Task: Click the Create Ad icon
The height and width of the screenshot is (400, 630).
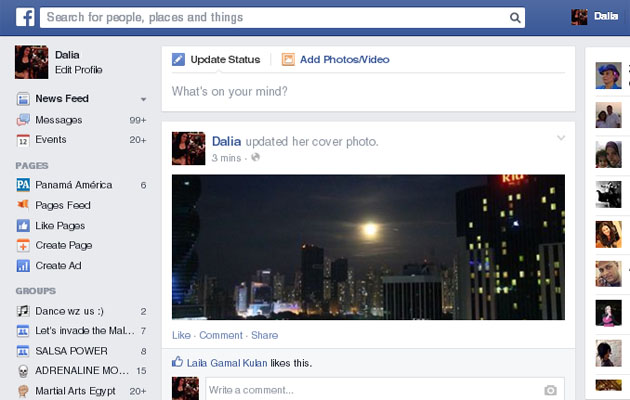Action: pos(23,266)
